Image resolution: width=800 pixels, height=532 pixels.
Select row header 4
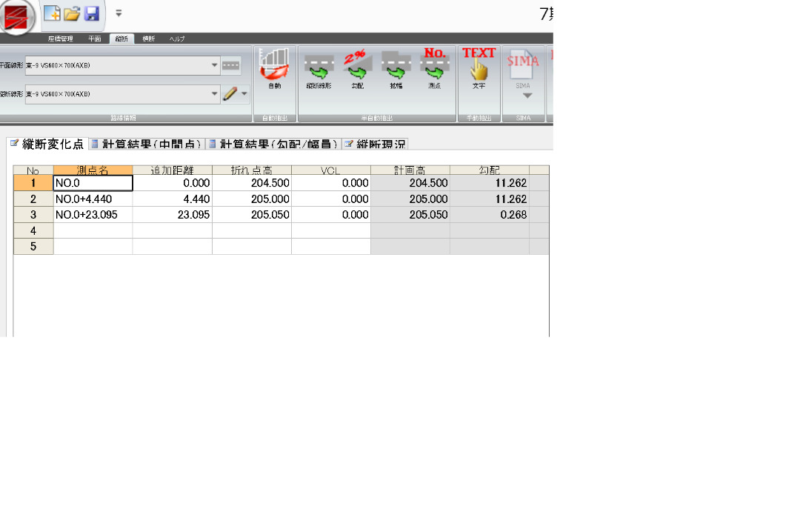click(x=33, y=230)
